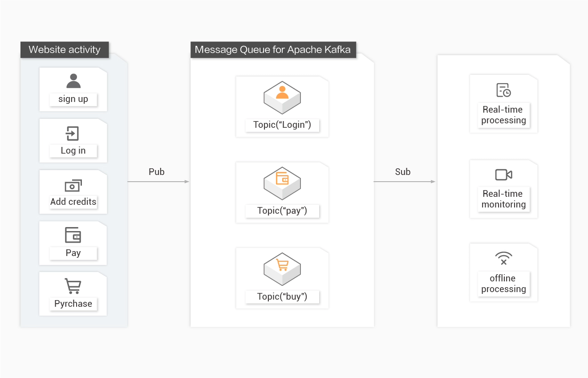588x378 pixels.
Task: Click the Real-time monitoring camera icon
Action: (x=503, y=175)
